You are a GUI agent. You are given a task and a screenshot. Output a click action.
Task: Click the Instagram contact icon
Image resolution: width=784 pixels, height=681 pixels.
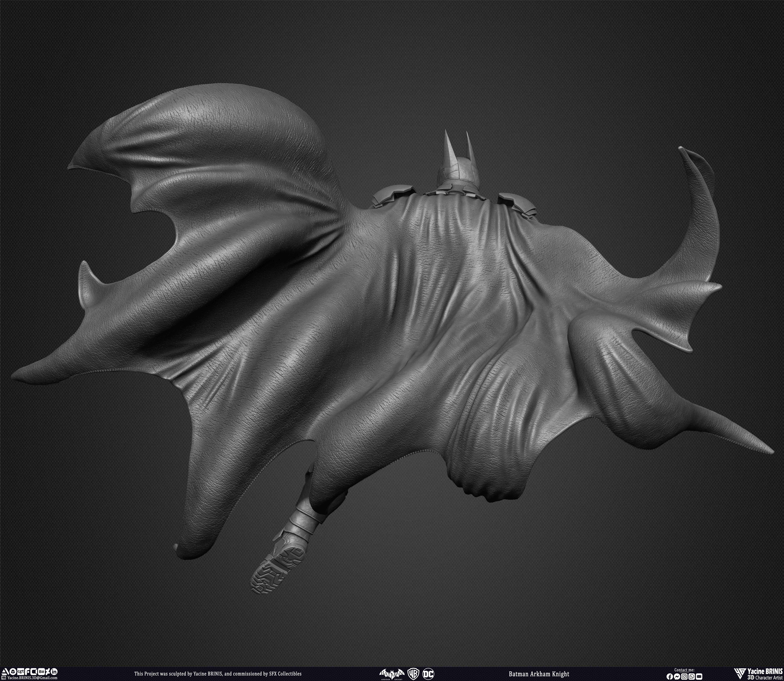(684, 676)
